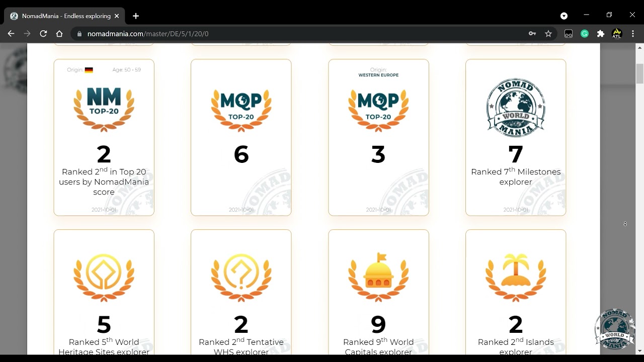Image resolution: width=644 pixels, height=362 pixels.
Task: Click the large number 6 on MQP card
Action: [241, 154]
